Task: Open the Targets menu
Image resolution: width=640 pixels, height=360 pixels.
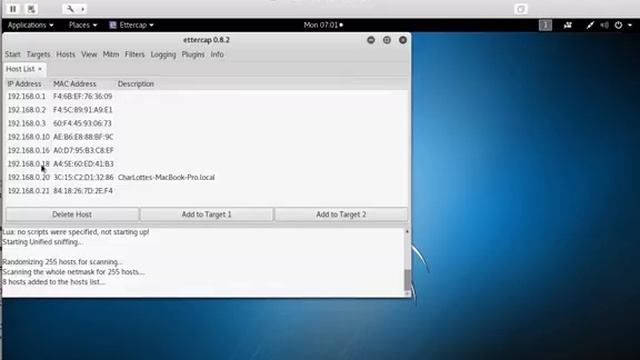Action: pyautogui.click(x=38, y=54)
